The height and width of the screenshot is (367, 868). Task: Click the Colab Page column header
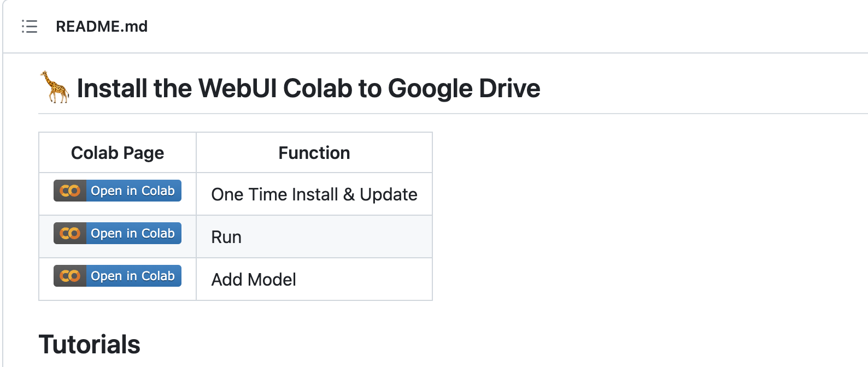click(x=118, y=153)
